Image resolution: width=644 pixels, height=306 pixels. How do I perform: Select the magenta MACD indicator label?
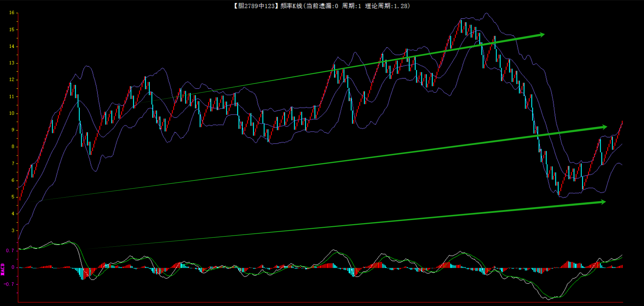3,269
